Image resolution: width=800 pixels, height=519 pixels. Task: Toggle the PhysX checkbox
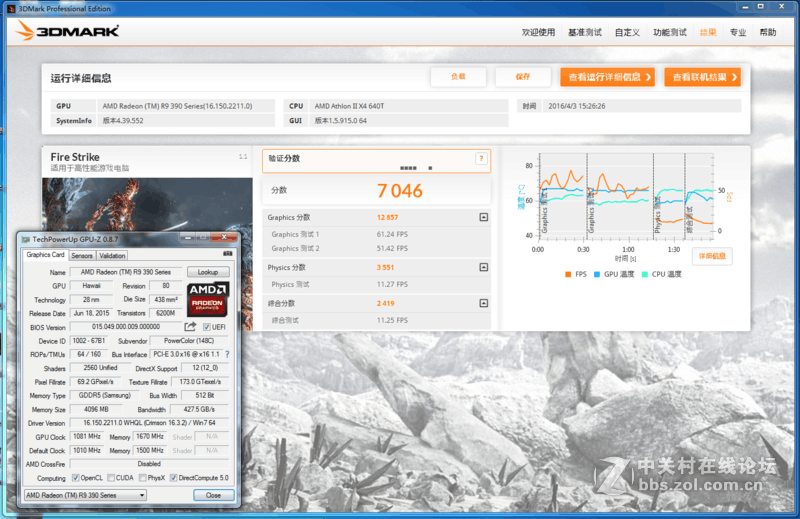(x=143, y=478)
